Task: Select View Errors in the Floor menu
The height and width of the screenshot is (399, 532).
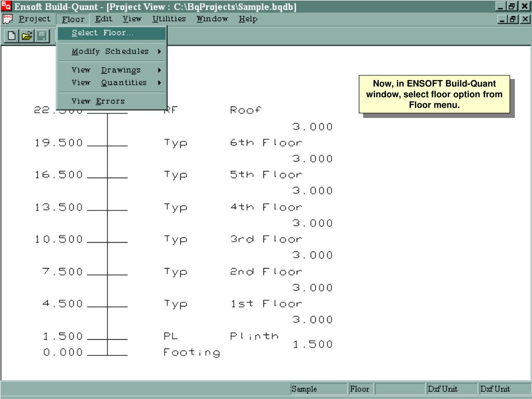Action: (112, 101)
